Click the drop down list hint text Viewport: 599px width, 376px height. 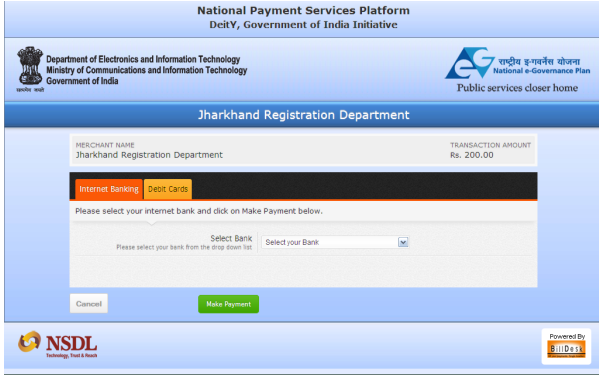coord(184,247)
